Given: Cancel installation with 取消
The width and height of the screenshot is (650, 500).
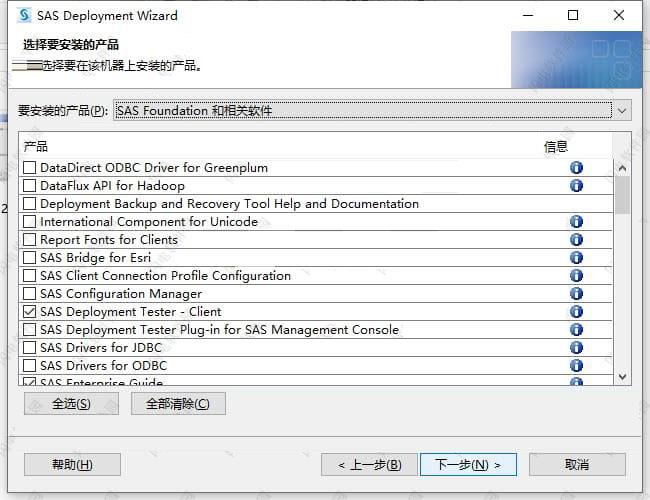Looking at the screenshot, I should (577, 464).
